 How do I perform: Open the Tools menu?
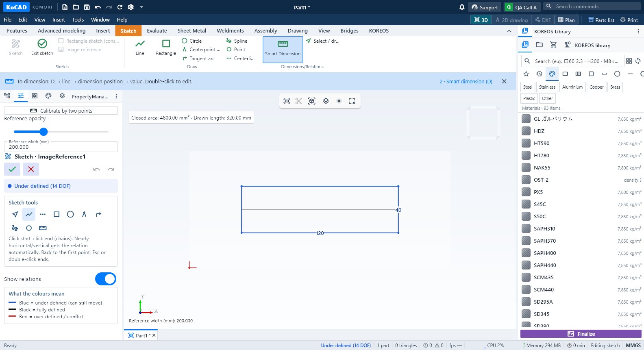[78, 20]
